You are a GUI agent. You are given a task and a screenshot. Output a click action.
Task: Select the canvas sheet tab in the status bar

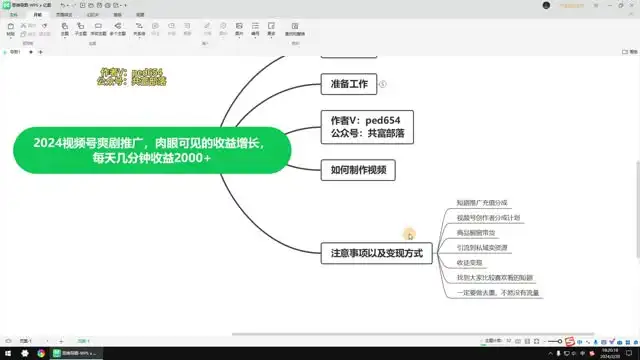[x=83, y=341]
